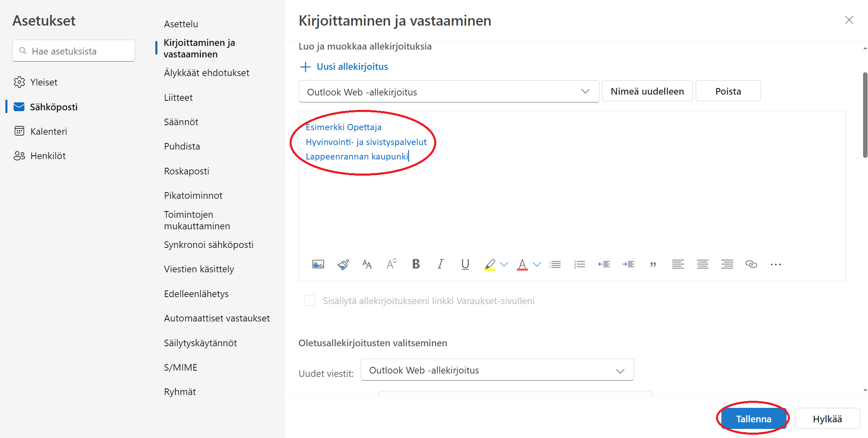Screen dimensions: 868x438
Task: Select Kirjoittaminen ja vastaaminen page
Action: (199, 48)
